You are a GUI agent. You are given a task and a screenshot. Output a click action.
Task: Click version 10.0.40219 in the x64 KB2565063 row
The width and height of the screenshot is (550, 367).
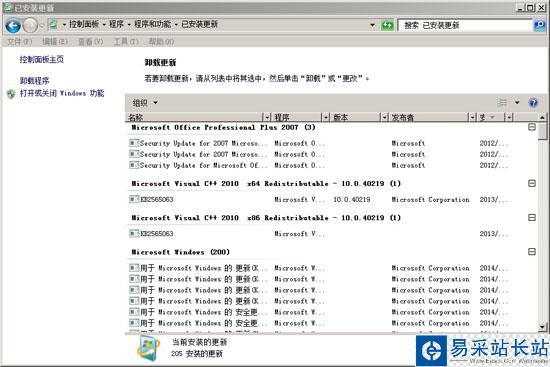pos(351,199)
